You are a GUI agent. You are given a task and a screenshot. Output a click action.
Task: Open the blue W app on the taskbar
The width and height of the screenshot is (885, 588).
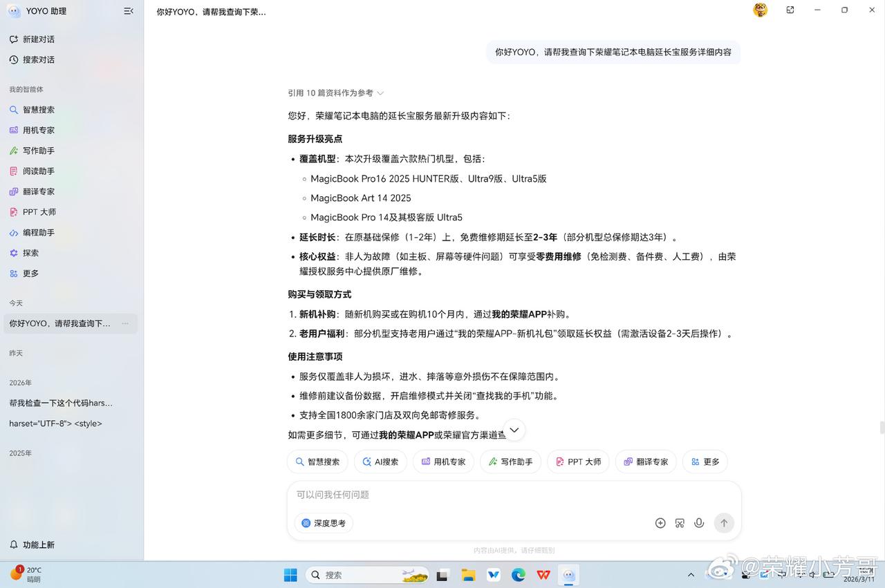pos(494,575)
